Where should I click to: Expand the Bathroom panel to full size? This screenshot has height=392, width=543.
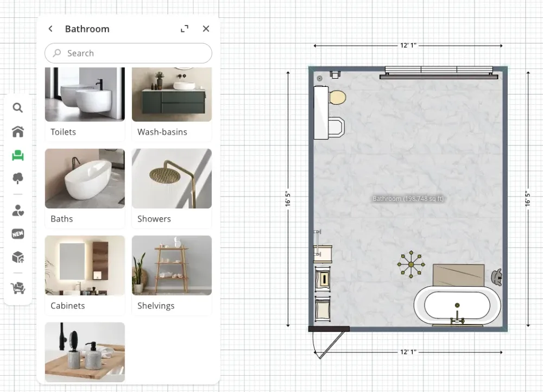(184, 28)
